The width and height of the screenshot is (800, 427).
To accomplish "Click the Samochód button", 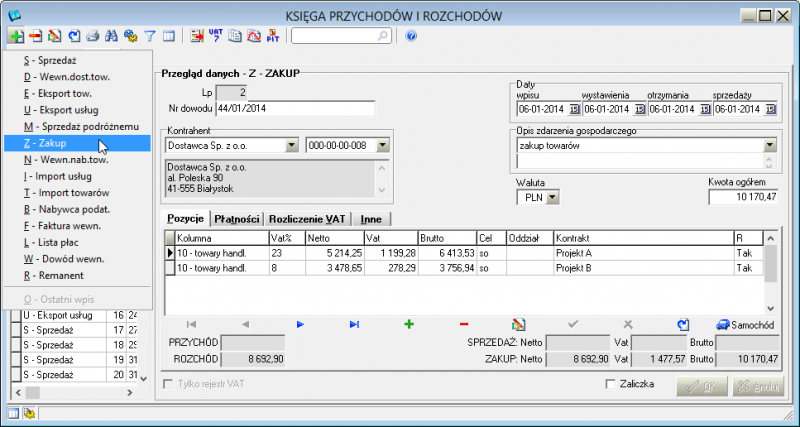I will pos(745,325).
